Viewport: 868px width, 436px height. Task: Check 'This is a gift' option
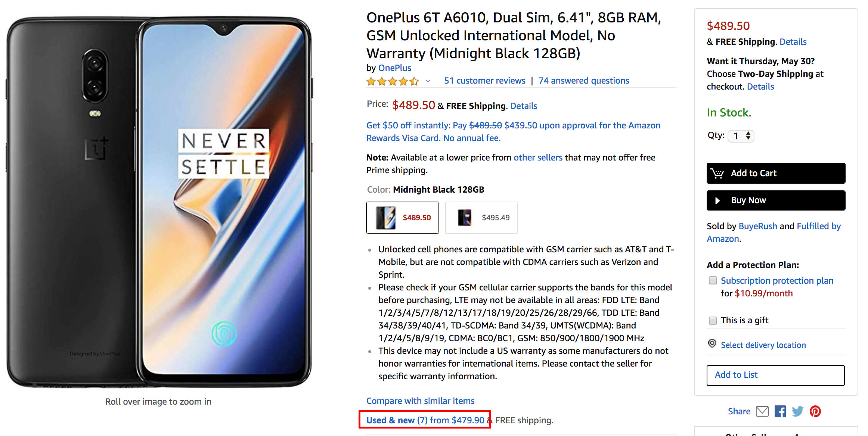click(713, 320)
